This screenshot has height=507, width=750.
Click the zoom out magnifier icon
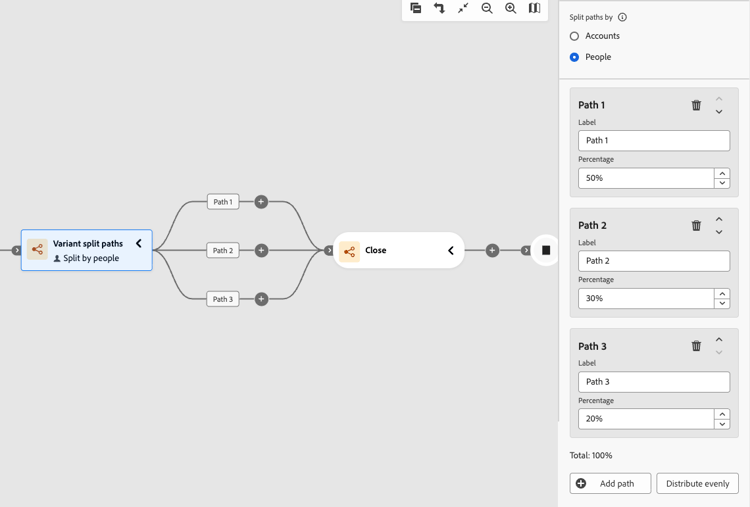(x=487, y=8)
